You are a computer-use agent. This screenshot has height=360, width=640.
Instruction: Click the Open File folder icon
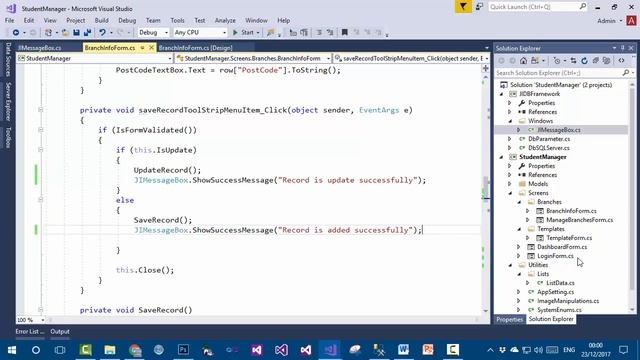coord(65,32)
